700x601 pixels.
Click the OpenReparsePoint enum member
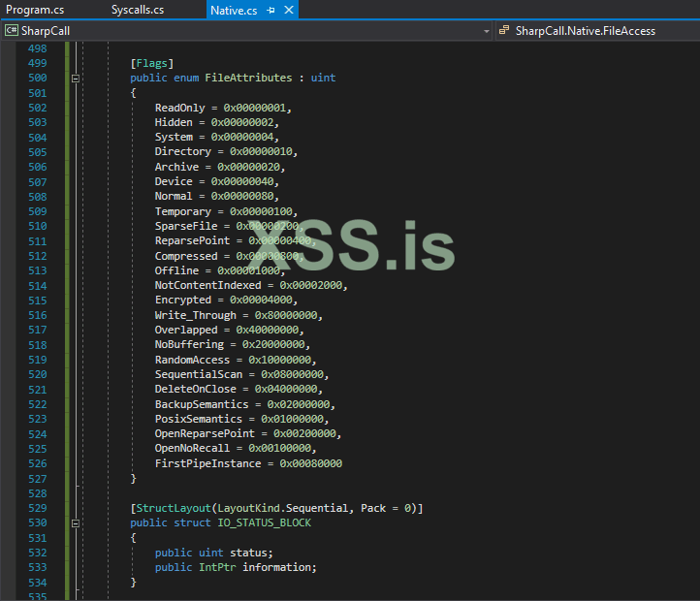205,433
